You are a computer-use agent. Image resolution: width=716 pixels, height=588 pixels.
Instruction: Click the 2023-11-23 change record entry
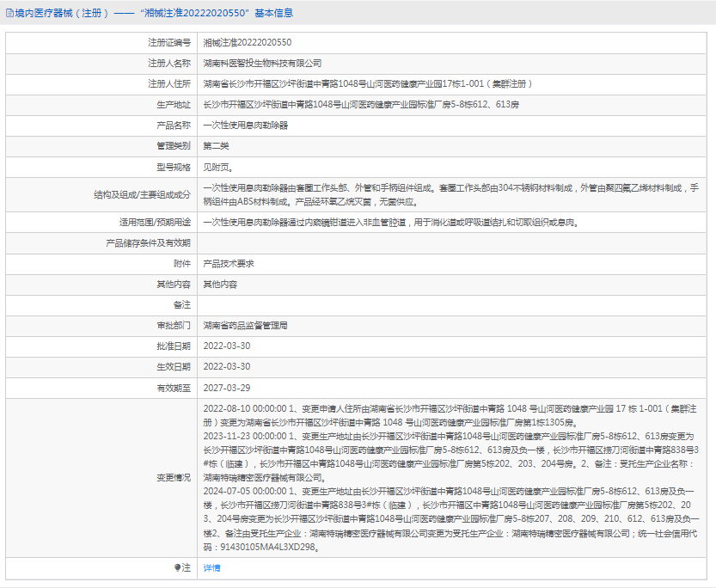(450, 457)
